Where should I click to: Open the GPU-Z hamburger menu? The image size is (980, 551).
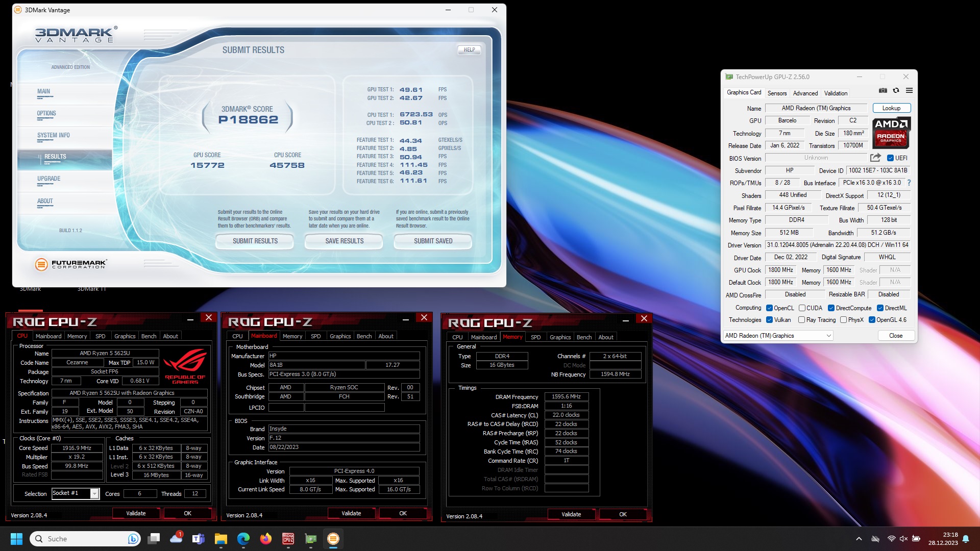click(x=909, y=90)
